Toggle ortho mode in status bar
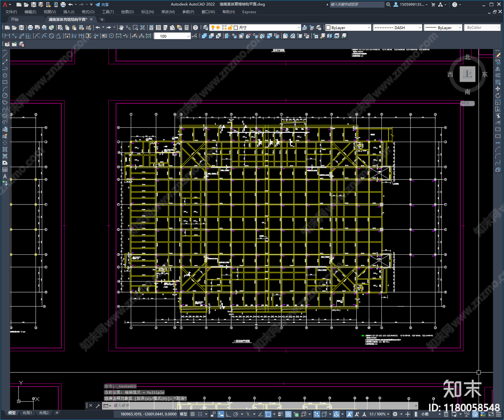The height and width of the screenshot is (420, 504). [228, 414]
